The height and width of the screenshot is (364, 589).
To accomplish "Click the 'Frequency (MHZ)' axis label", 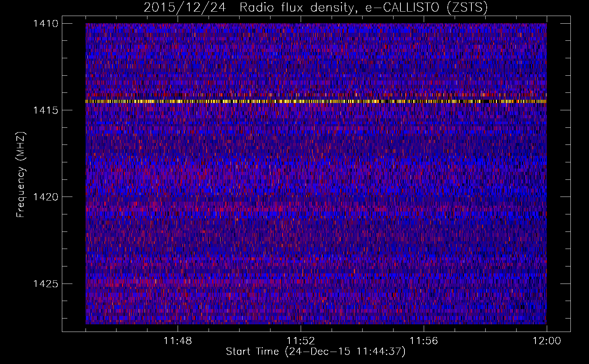I will [x=21, y=175].
